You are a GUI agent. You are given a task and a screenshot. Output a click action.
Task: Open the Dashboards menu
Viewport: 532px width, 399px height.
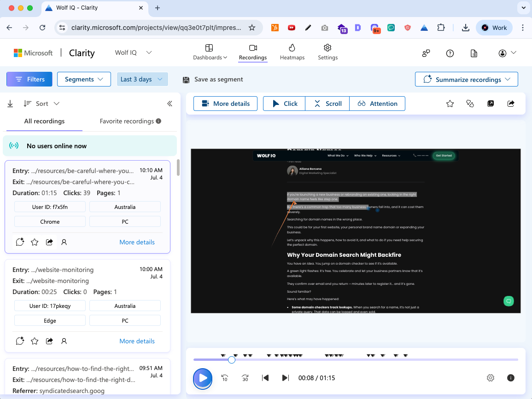[x=210, y=52]
